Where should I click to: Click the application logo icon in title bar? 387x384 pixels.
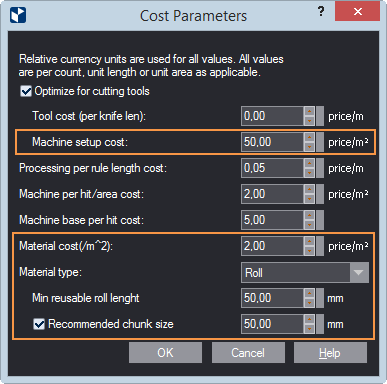point(18,15)
